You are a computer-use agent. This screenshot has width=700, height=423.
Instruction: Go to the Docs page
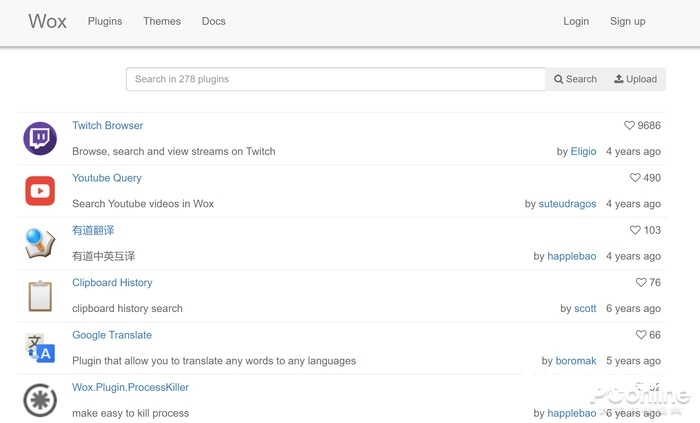click(213, 21)
